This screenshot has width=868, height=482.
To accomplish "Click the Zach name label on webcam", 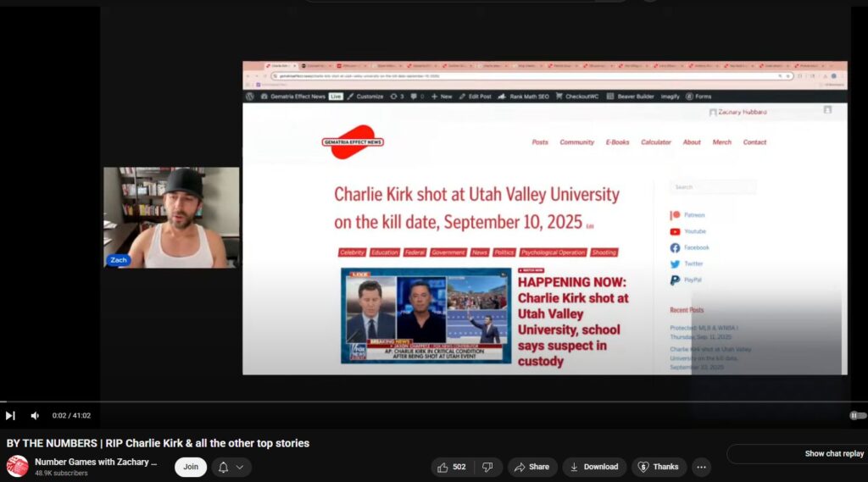I will point(119,260).
